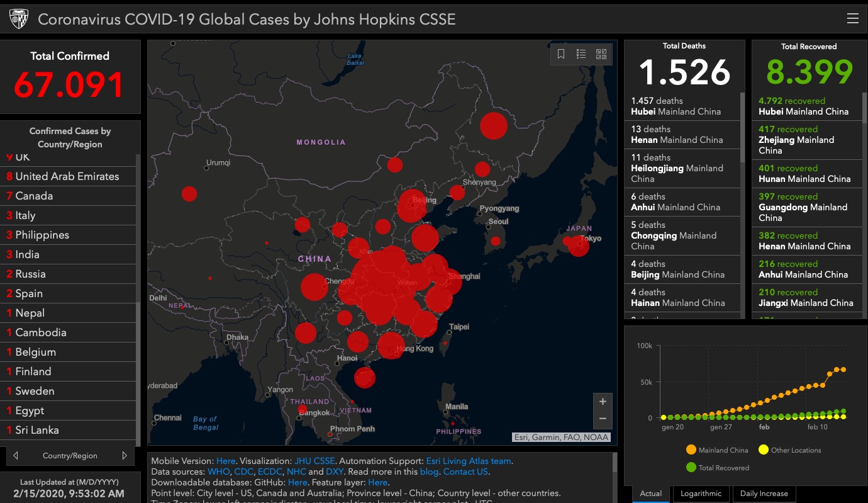Open the Mobile Version Here link
This screenshot has height=503, width=868.
click(x=225, y=461)
